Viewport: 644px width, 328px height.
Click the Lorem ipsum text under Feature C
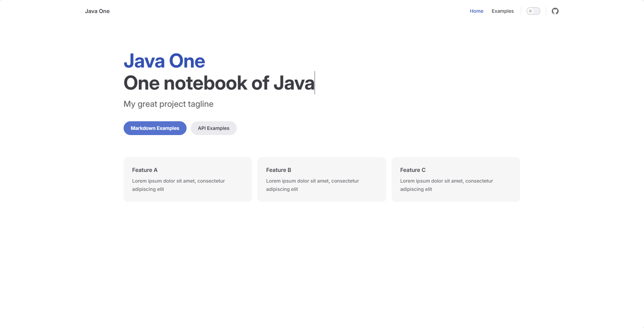click(x=446, y=185)
